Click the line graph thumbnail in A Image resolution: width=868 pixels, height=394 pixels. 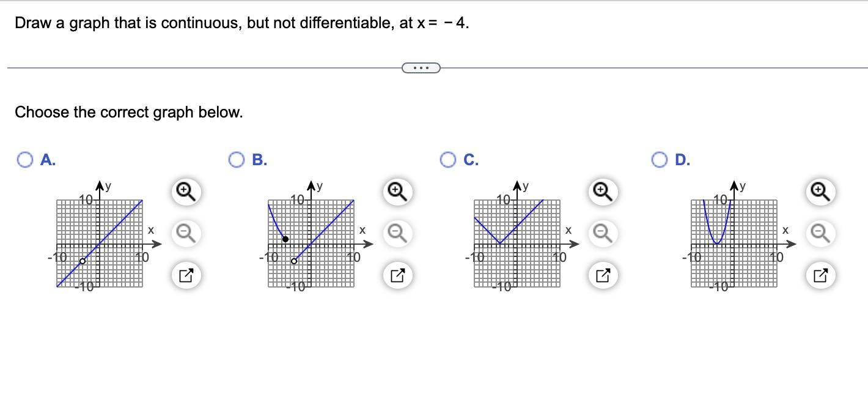(100, 243)
